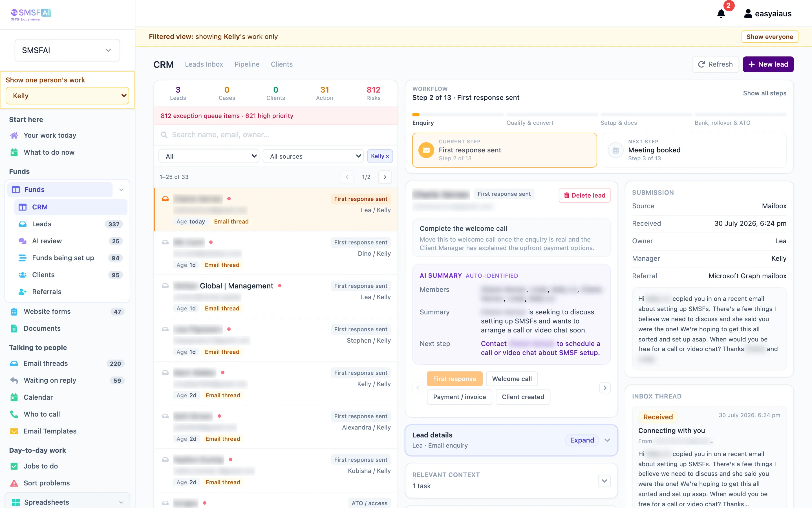Screen dimensions: 812x508
Task: Select the 812 Risks counter tab
Action: click(x=373, y=93)
